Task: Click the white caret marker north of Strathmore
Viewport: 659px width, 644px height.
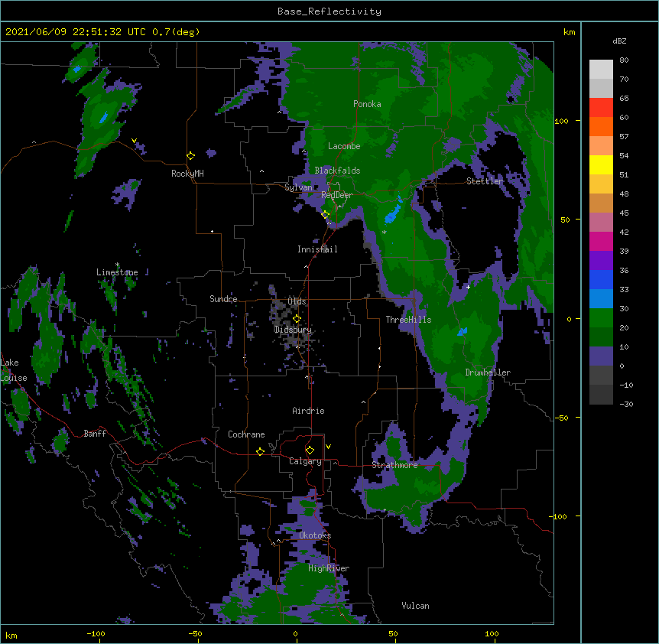Action: coord(364,402)
